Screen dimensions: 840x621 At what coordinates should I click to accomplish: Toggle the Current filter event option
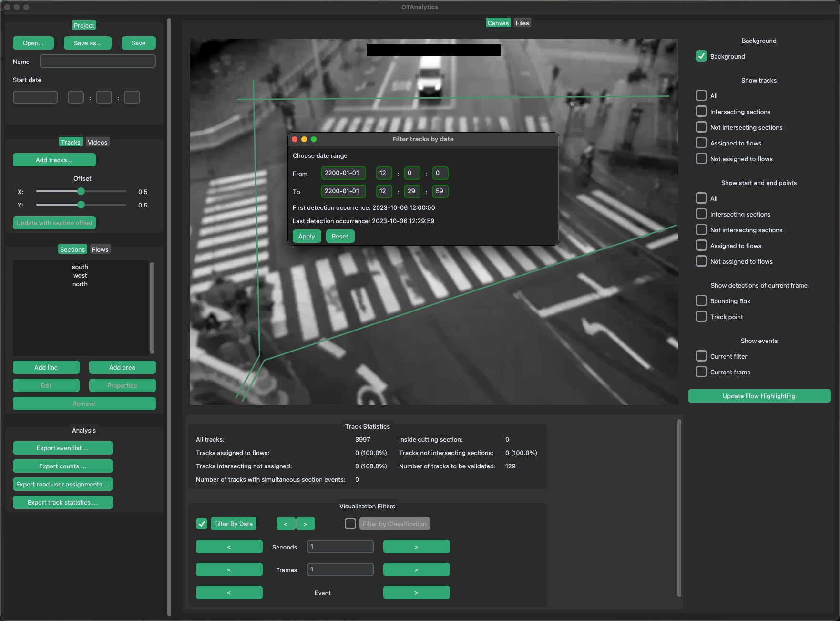coord(701,356)
